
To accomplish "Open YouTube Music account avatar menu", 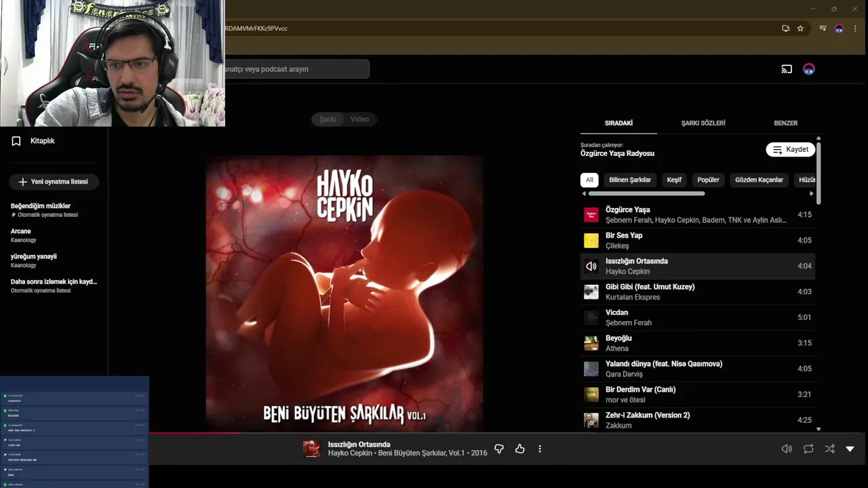I will (x=808, y=69).
